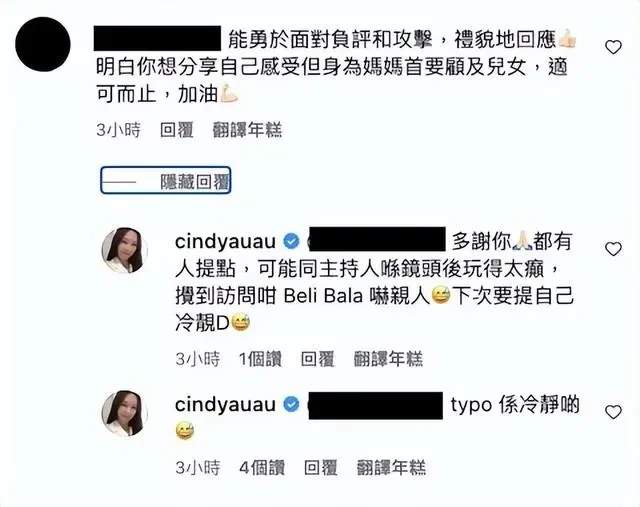
Task: Translate the typo correction reply
Action: point(391,468)
